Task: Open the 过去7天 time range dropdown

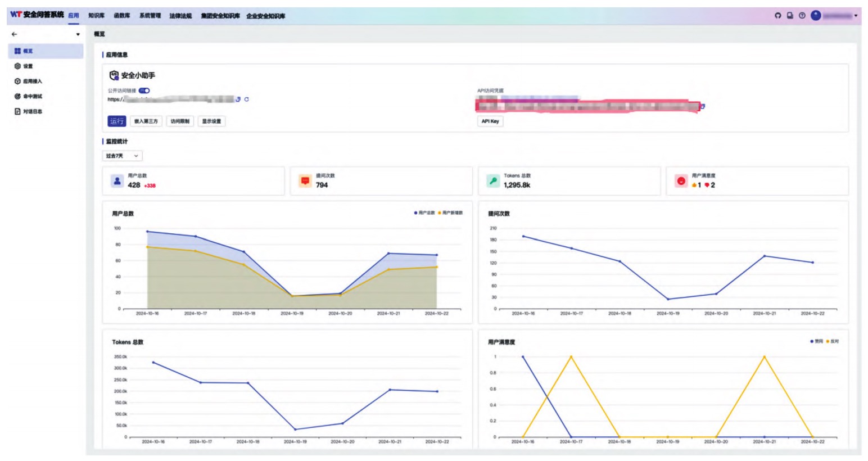Action: pos(122,156)
